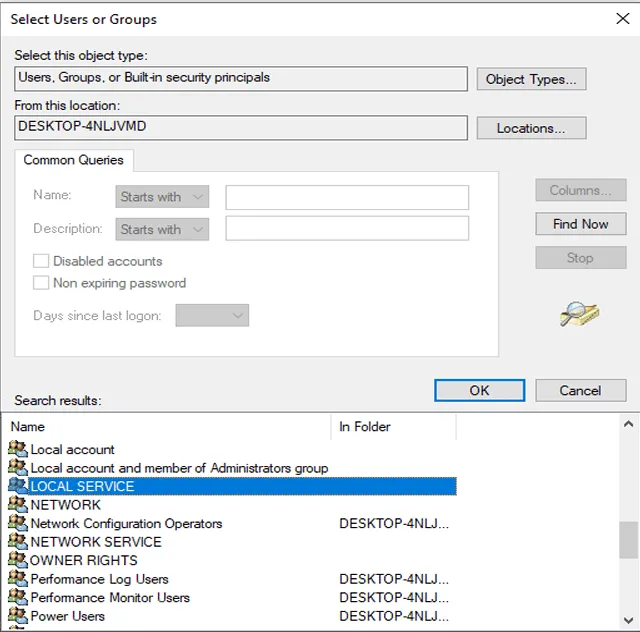Click the icon beside LOCAL SERVICE

(18, 486)
